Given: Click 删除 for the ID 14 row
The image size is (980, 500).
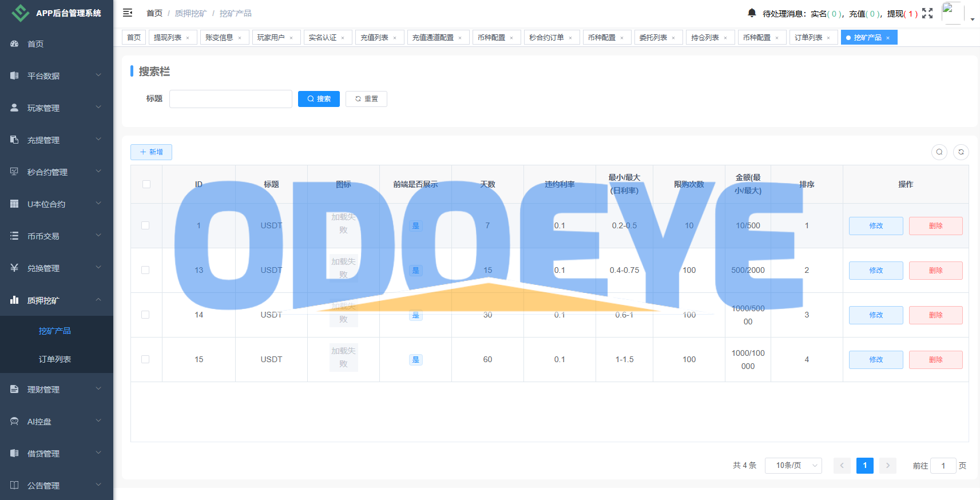Looking at the screenshot, I should click(936, 315).
